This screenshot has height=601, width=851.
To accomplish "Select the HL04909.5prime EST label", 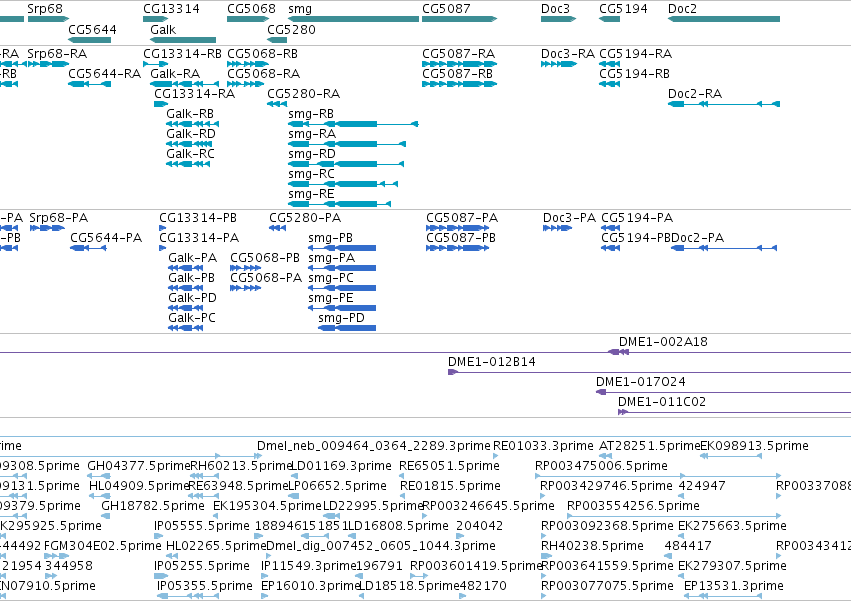I will (x=139, y=486).
